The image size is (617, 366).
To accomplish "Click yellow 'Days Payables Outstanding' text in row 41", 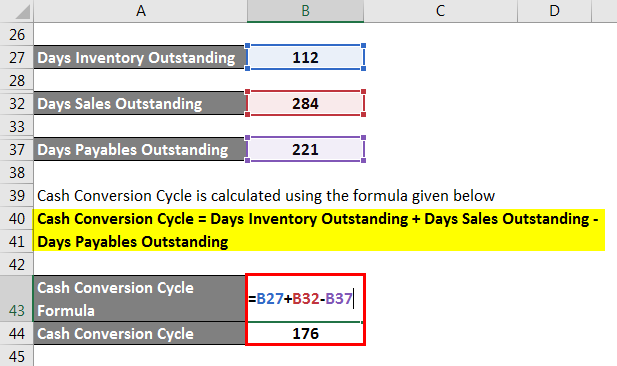I will click(133, 242).
